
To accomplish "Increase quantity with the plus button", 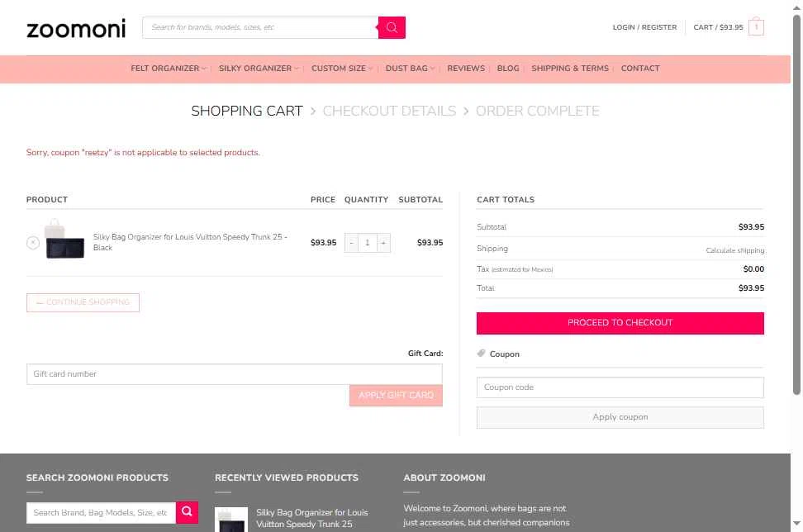I will click(383, 243).
